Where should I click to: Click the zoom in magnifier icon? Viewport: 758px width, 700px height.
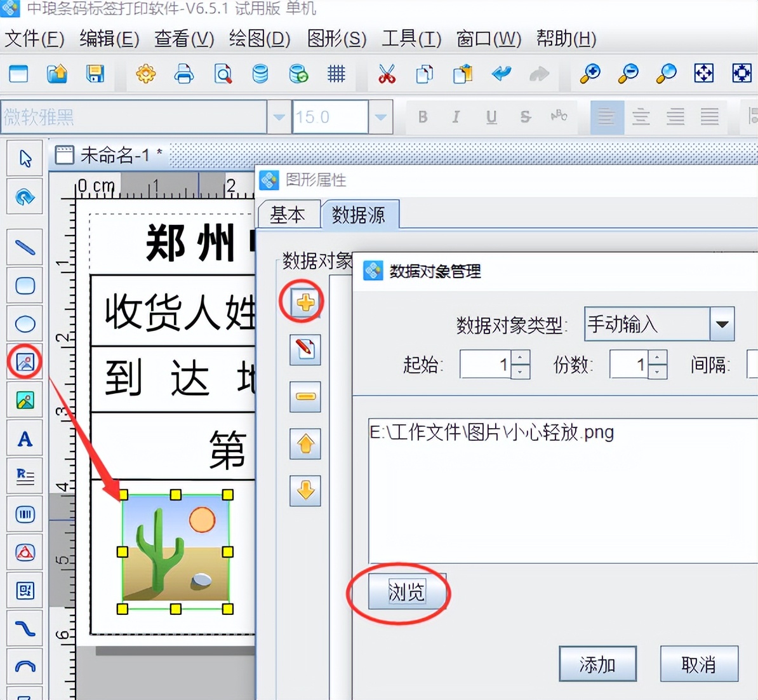coord(589,74)
